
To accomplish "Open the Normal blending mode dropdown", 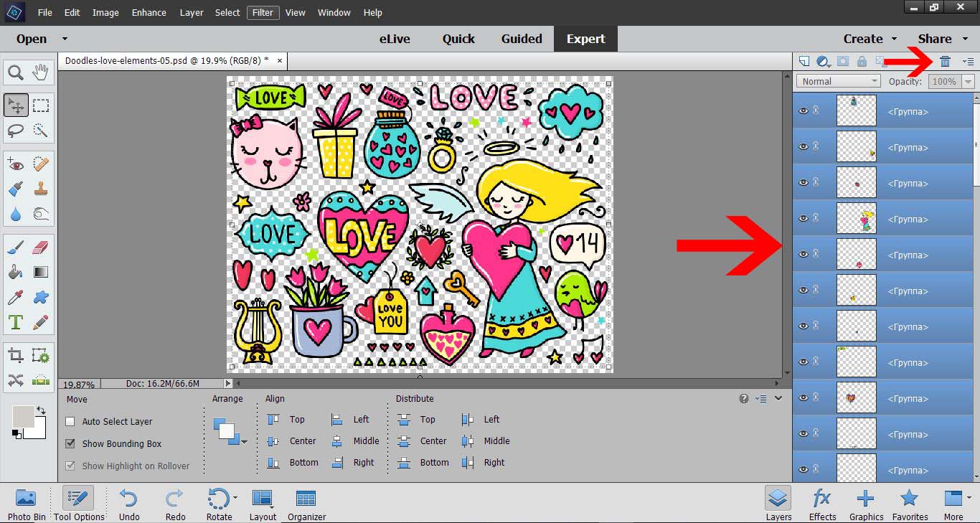I will click(x=838, y=82).
